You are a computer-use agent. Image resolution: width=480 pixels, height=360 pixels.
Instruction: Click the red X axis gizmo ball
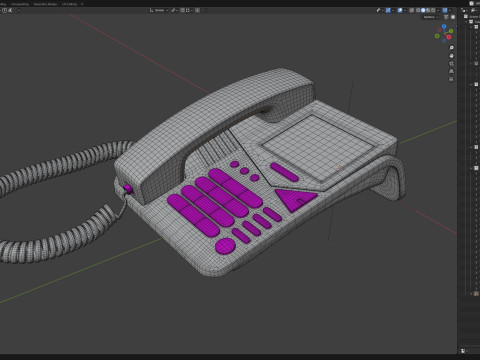(449, 37)
